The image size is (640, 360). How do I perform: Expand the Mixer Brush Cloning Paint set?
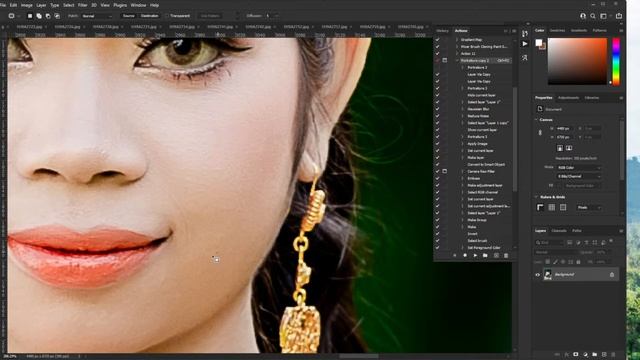457,47
